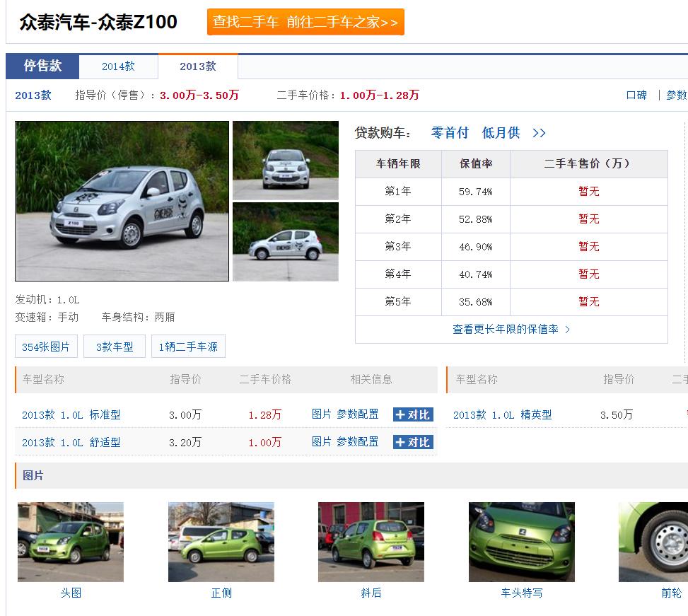Open the 头图 photo thumbnail

click(x=71, y=542)
